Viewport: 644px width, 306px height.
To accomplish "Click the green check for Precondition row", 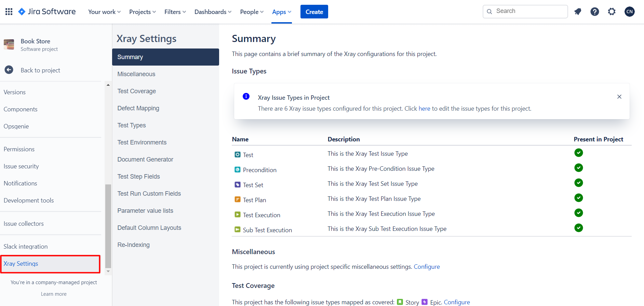I will click(x=579, y=168).
